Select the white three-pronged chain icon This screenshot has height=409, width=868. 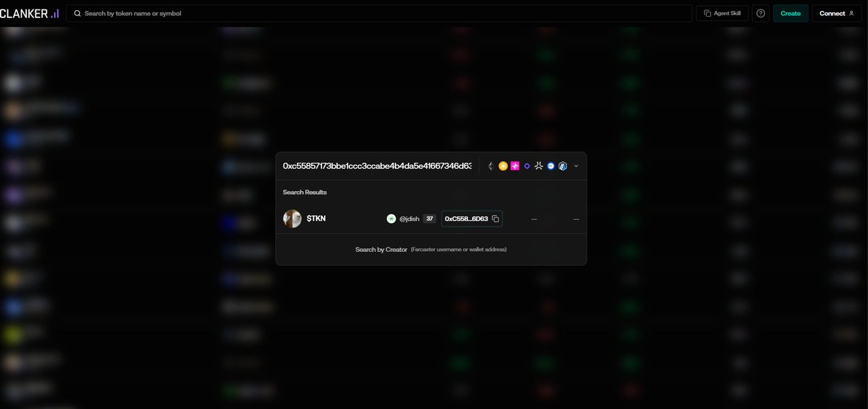(x=539, y=166)
